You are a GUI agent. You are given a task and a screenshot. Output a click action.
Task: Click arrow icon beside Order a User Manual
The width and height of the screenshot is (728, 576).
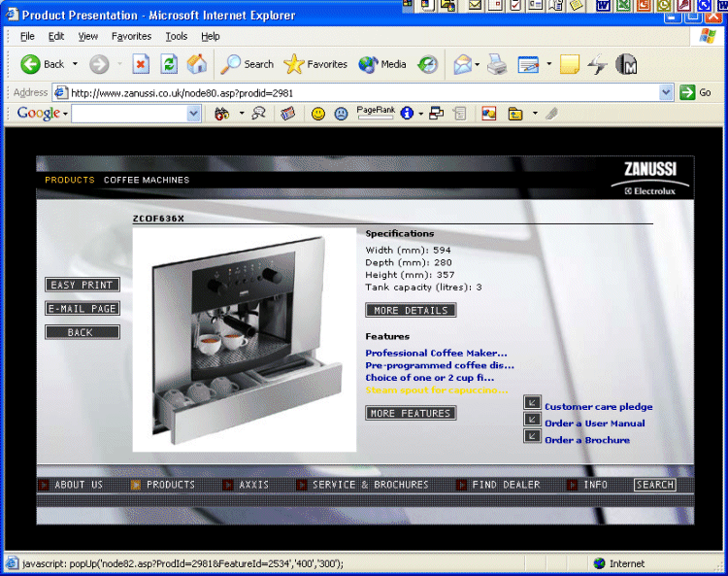(532, 420)
